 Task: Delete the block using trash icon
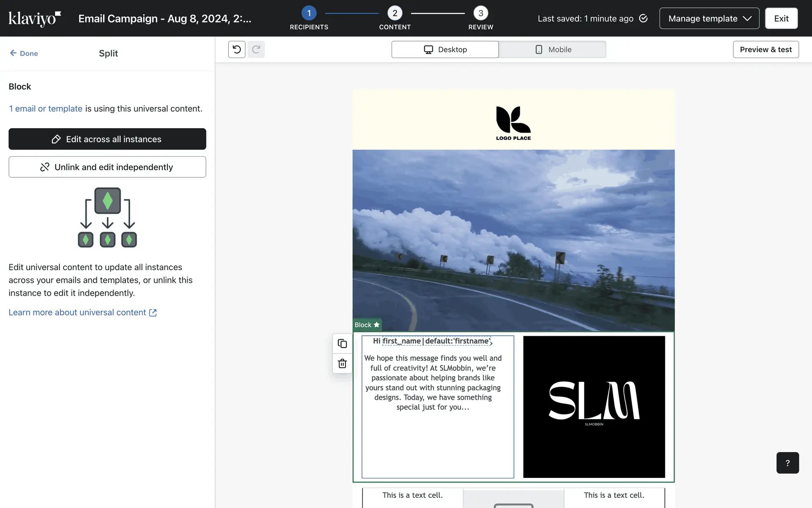(x=342, y=363)
